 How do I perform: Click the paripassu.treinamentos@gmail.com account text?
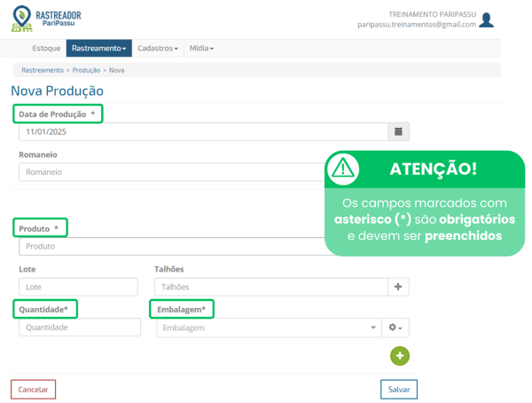click(x=417, y=25)
